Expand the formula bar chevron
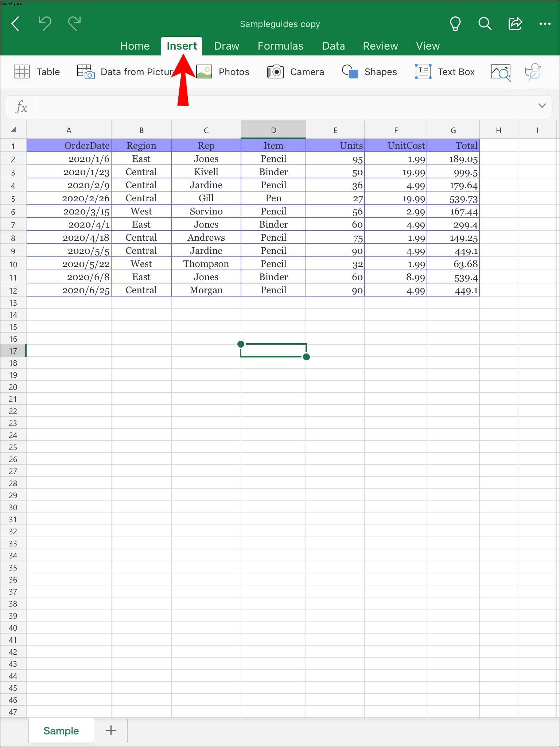Viewport: 560px width, 747px height. (x=542, y=106)
